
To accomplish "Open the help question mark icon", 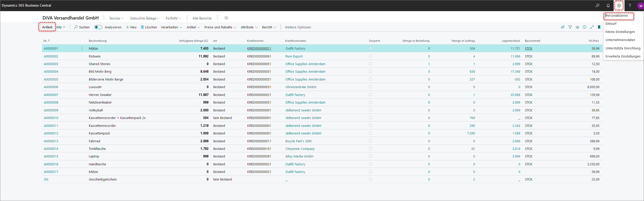I will (x=630, y=5).
